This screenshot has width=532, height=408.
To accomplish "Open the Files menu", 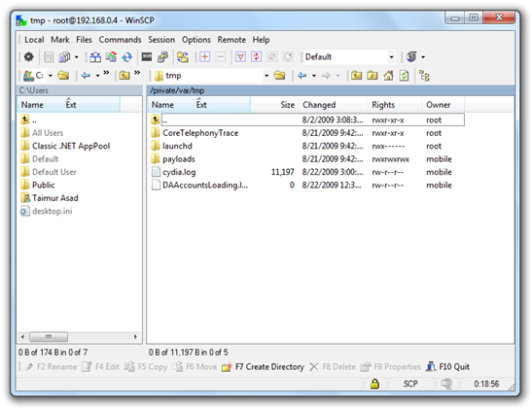I will pyautogui.click(x=84, y=40).
